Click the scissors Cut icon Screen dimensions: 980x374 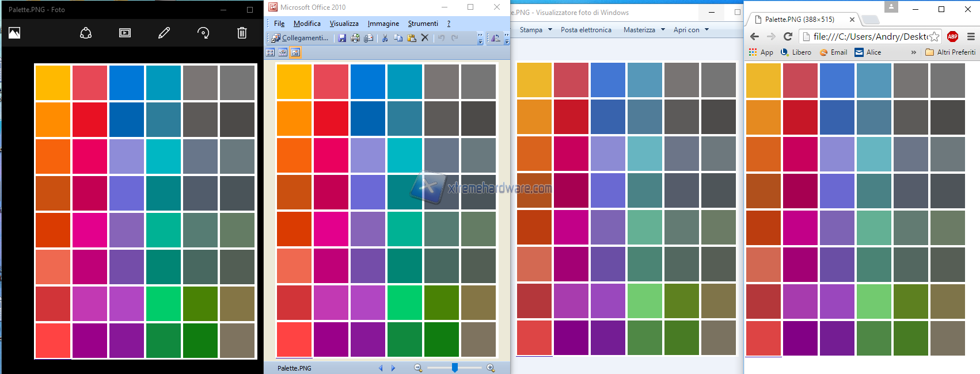(x=385, y=38)
